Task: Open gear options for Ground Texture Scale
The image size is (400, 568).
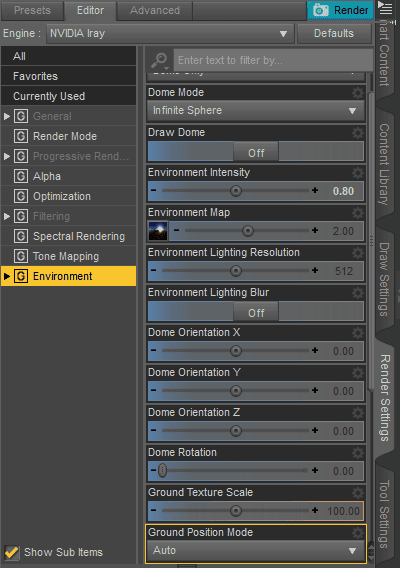Action: click(x=358, y=493)
